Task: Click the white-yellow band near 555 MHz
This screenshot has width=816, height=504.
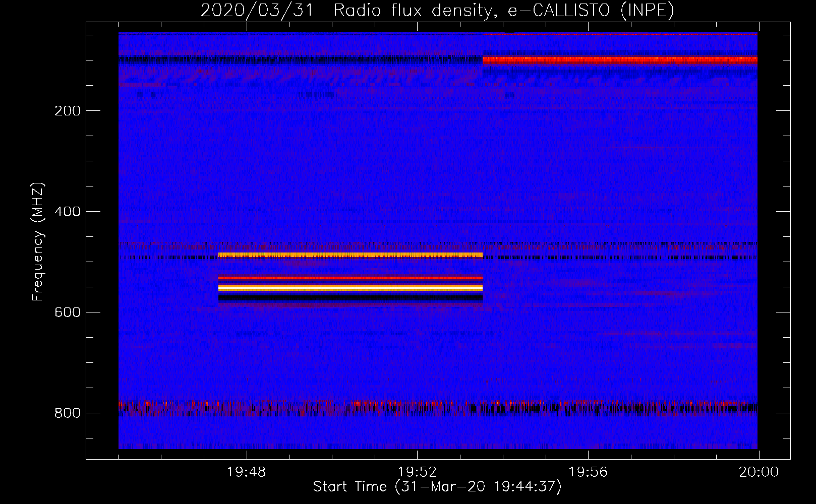Action: [351, 288]
